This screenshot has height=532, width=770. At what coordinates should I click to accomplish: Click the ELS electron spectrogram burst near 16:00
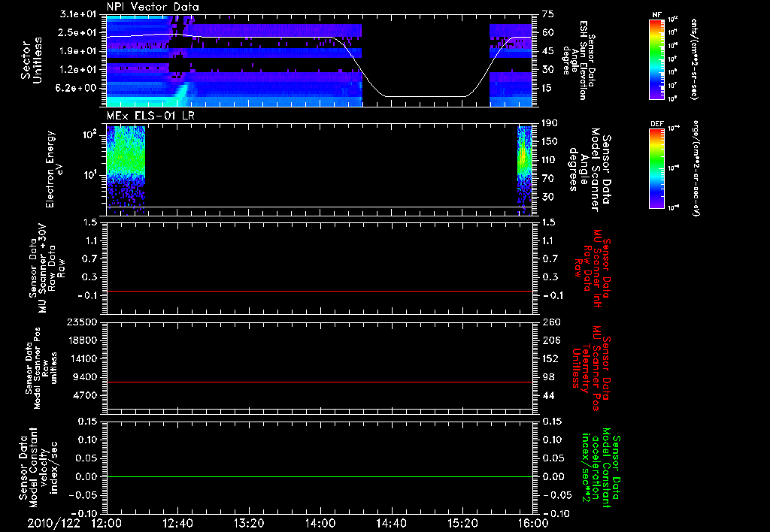pos(524,169)
